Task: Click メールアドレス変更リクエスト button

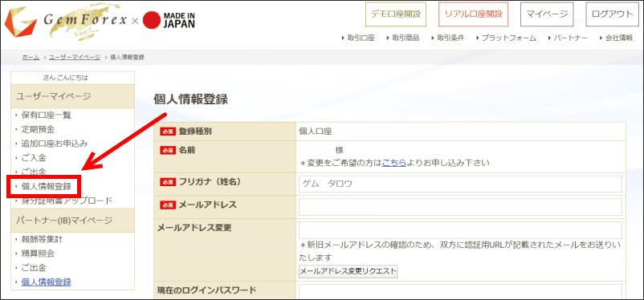Action: [x=348, y=271]
